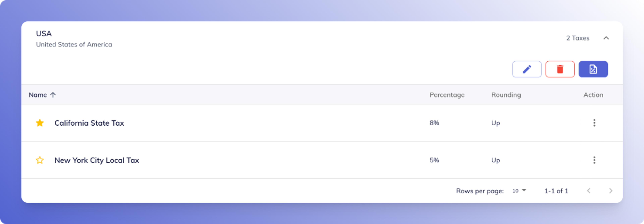Click the blue add tax document button
This screenshot has height=224, width=644.
click(x=593, y=69)
